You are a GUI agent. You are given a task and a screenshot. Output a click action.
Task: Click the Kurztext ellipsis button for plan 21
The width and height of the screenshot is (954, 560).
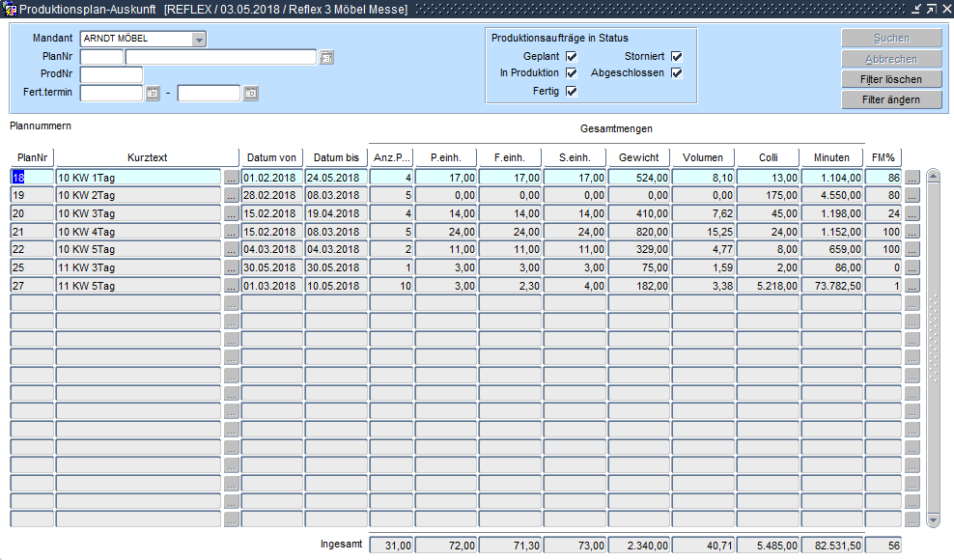(231, 232)
